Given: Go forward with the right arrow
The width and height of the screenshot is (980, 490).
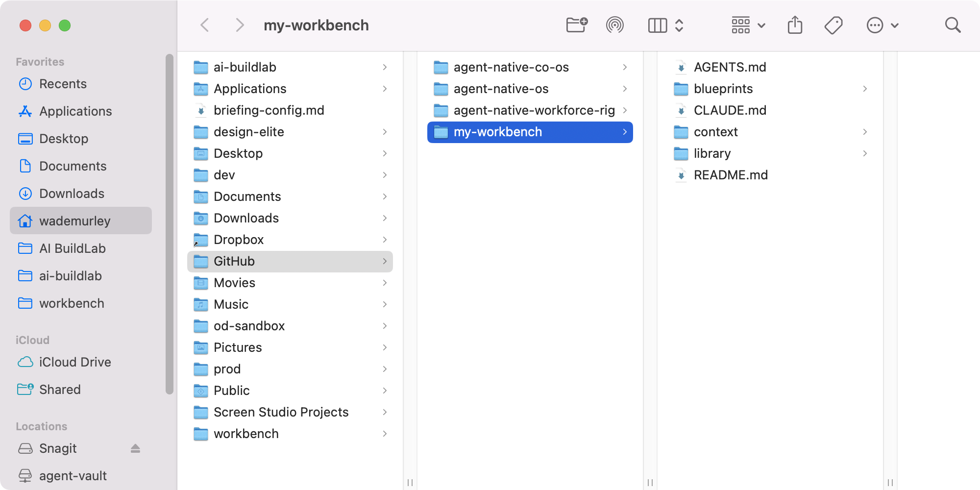Looking at the screenshot, I should (x=240, y=25).
